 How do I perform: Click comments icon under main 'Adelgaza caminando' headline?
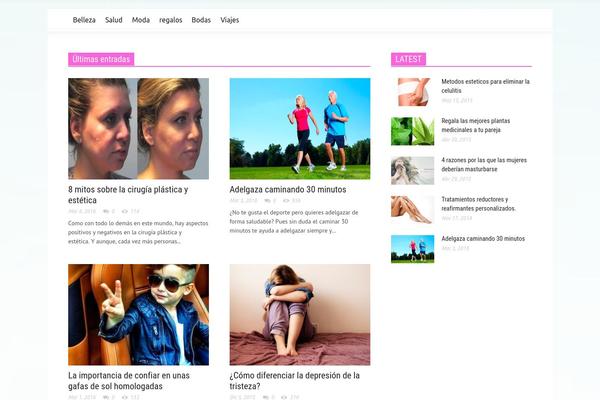coord(267,201)
